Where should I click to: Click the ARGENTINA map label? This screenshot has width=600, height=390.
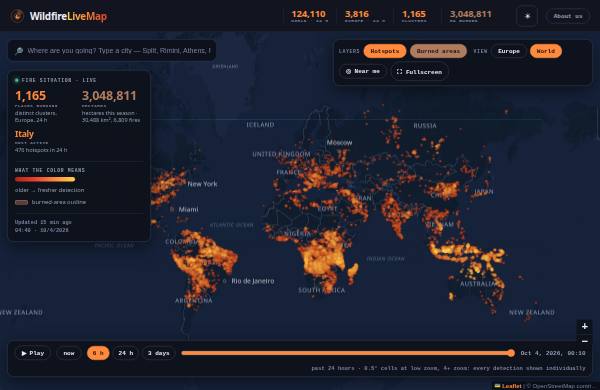(x=194, y=301)
